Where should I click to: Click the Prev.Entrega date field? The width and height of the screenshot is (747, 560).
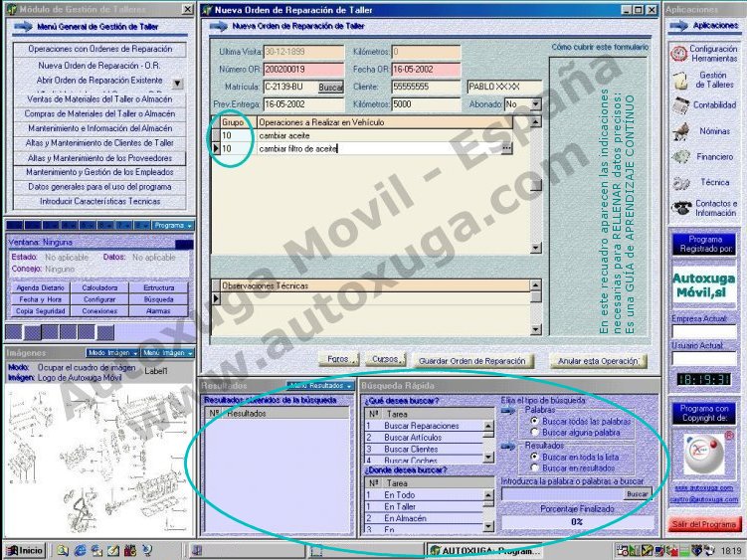click(303, 104)
